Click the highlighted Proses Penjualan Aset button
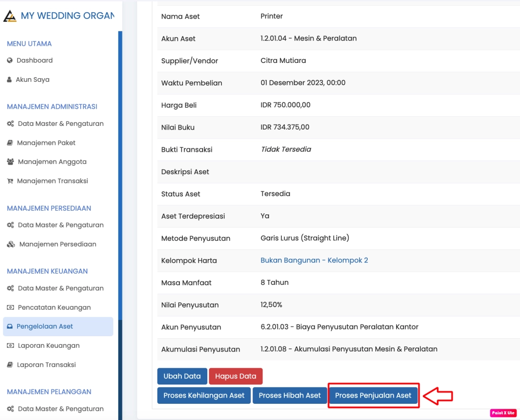 click(x=373, y=395)
